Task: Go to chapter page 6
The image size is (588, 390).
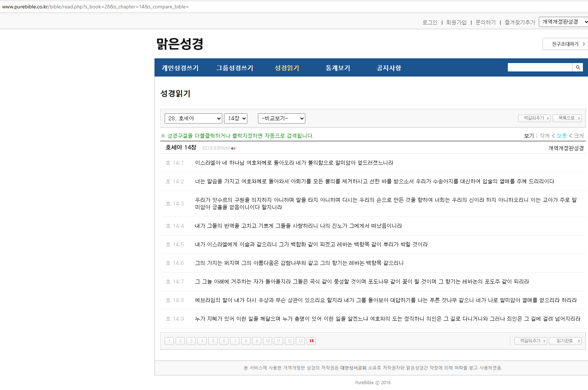Action: 224,341
